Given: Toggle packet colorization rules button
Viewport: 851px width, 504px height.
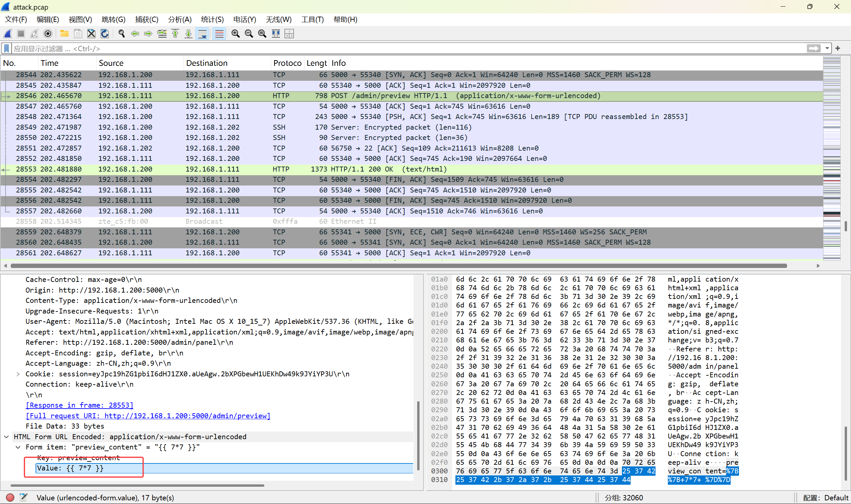Looking at the screenshot, I should click(219, 34).
